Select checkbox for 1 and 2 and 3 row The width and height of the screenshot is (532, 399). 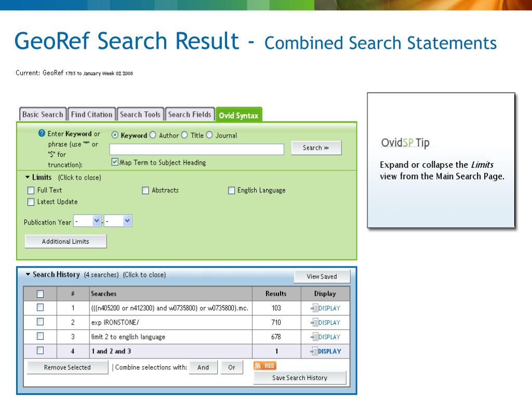[40, 351]
